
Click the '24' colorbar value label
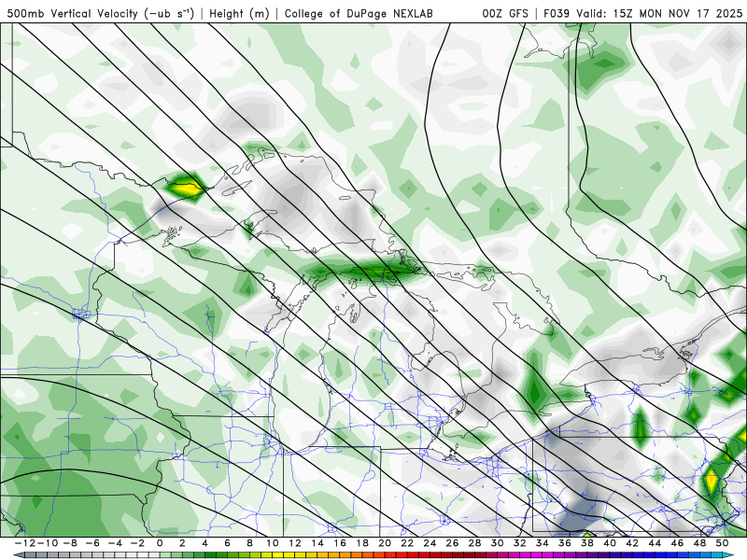click(430, 543)
